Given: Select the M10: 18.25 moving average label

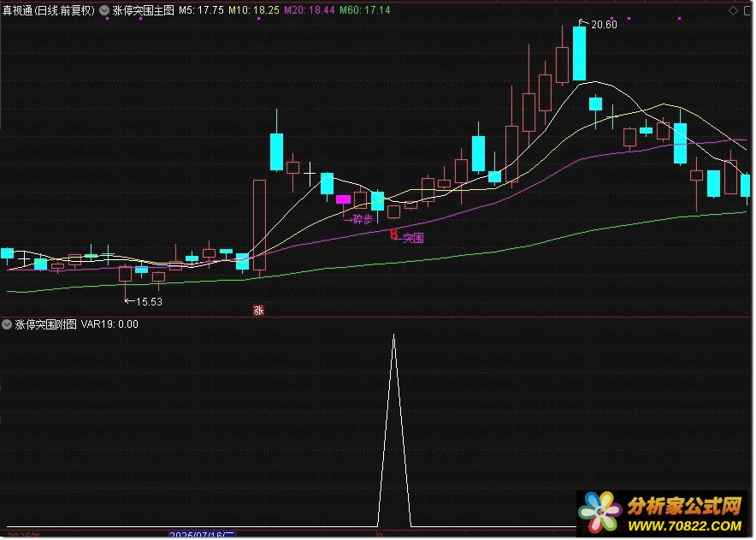Looking at the screenshot, I should [x=254, y=10].
